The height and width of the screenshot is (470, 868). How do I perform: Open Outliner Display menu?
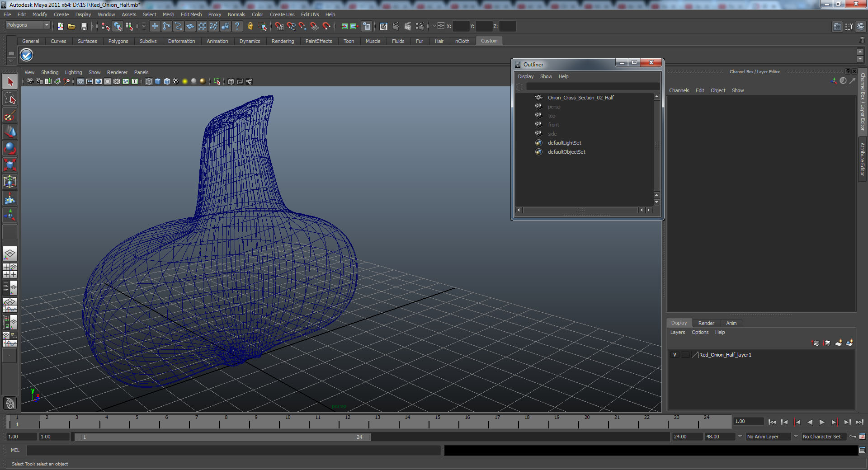[526, 76]
